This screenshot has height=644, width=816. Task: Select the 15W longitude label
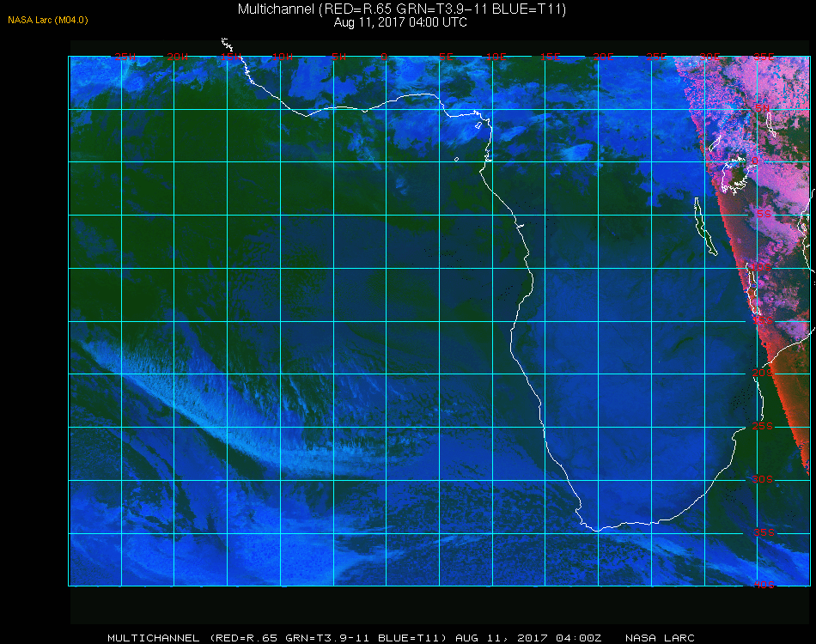click(x=230, y=57)
